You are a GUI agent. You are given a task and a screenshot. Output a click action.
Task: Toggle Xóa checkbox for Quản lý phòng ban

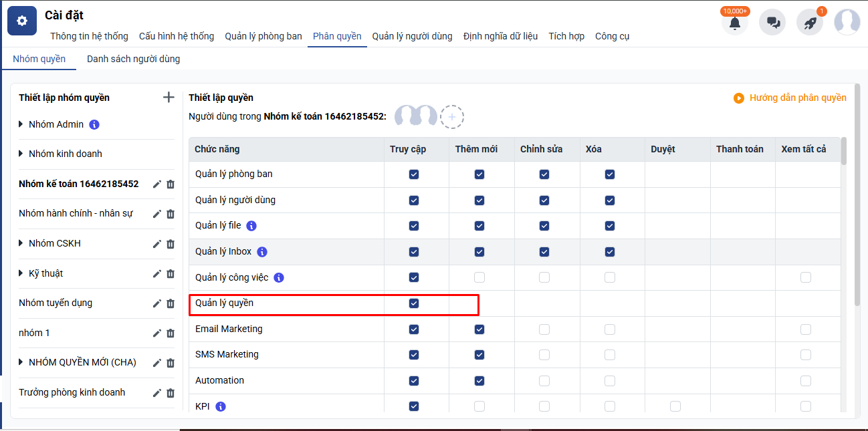tap(610, 174)
